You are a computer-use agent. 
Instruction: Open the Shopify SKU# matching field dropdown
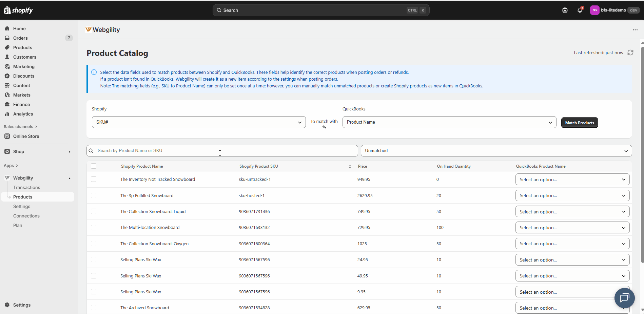pos(198,122)
